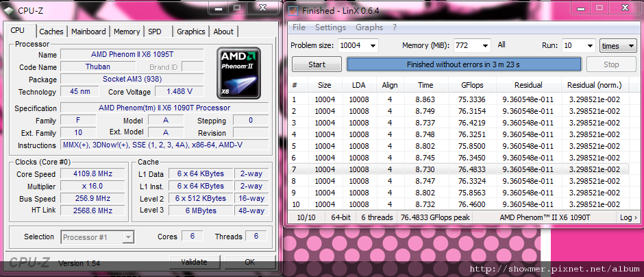Image resolution: width=644 pixels, height=277 pixels.
Task: Click the 64-bit status bar entry
Action: coord(341,217)
